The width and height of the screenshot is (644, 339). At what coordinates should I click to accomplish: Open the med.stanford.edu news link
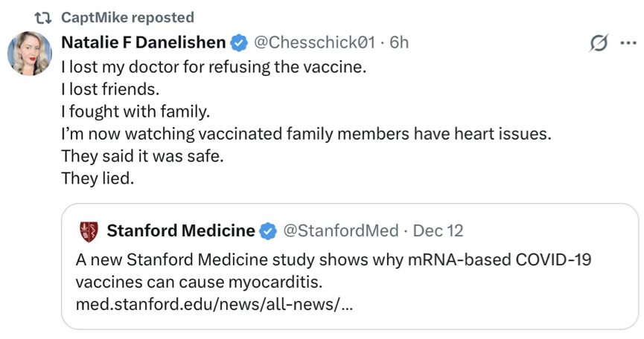[x=214, y=305]
